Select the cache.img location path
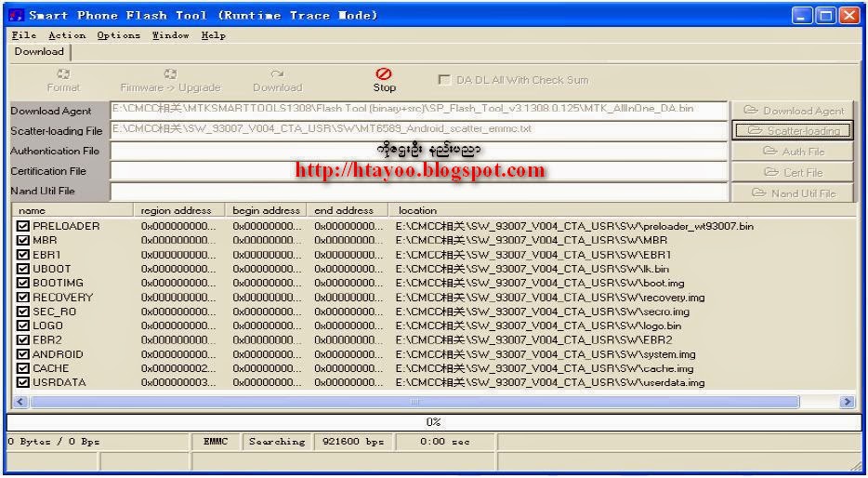Screen dimensions: 868x478 545,368
